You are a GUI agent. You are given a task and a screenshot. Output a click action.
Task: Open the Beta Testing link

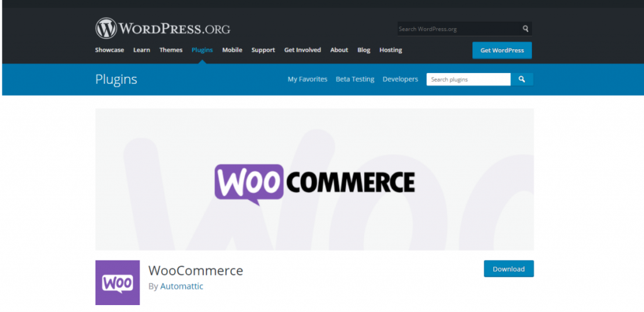(355, 79)
